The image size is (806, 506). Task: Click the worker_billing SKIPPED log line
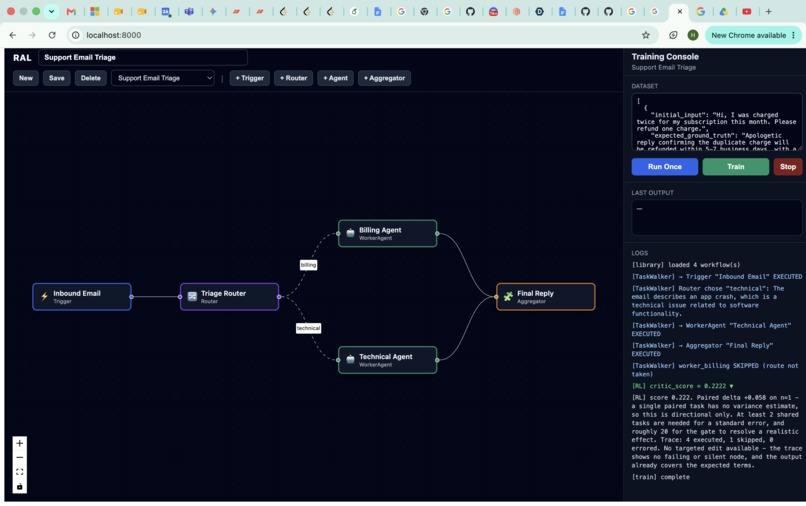(x=715, y=370)
